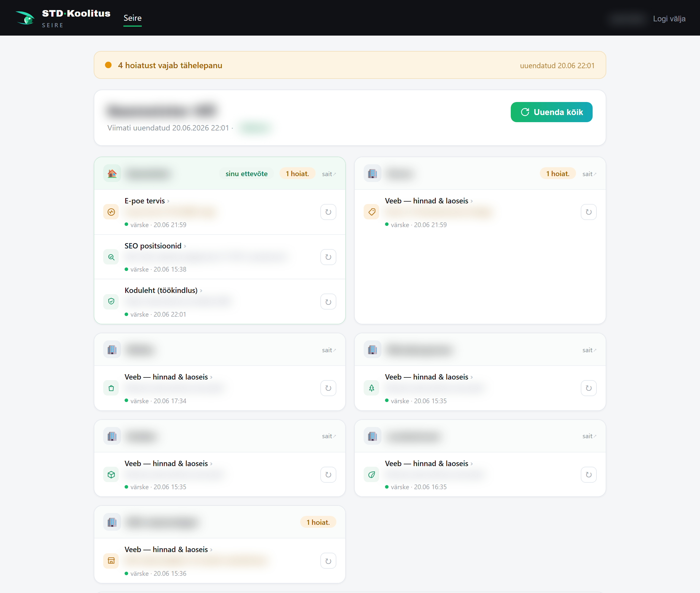Refresh the SEO positsioonid row
Viewport: 700px width, 593px height.
coord(328,257)
